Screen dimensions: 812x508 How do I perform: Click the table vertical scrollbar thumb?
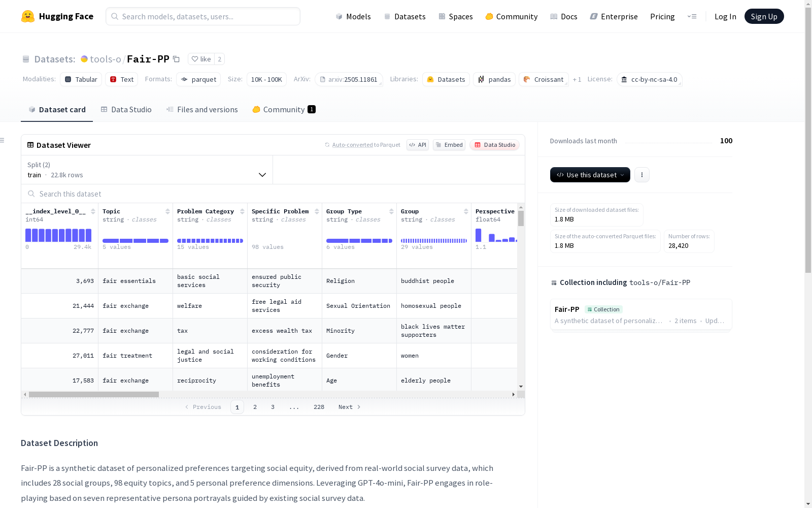click(x=521, y=218)
